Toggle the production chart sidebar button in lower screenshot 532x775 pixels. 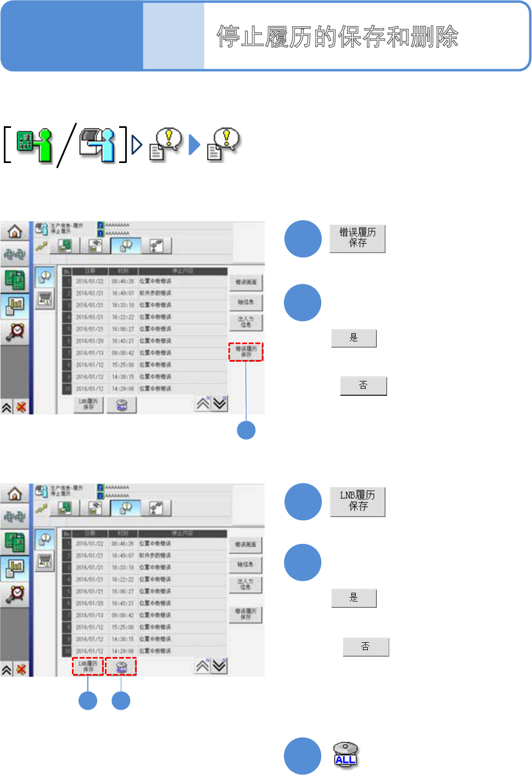click(x=15, y=569)
